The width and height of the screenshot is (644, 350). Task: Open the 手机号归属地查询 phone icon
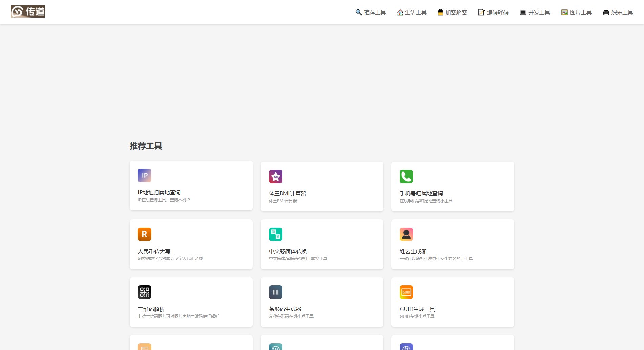tap(406, 176)
